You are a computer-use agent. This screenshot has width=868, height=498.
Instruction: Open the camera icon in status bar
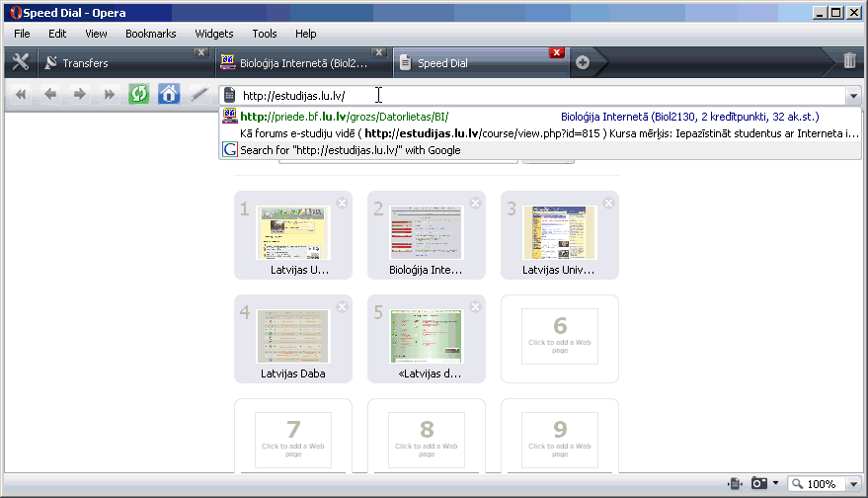[x=759, y=483]
